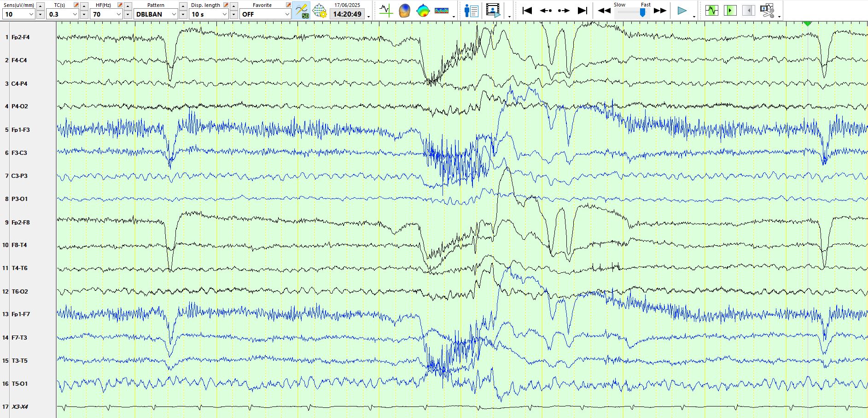
Task: Click the Pattern up arrow stepper
Action: click(x=183, y=6)
